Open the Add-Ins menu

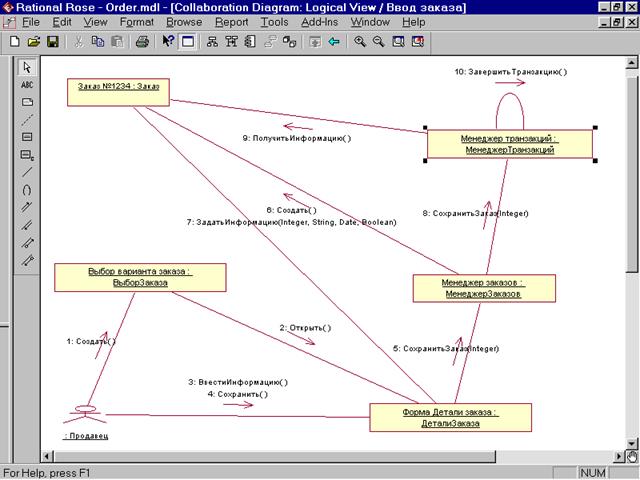pos(320,22)
